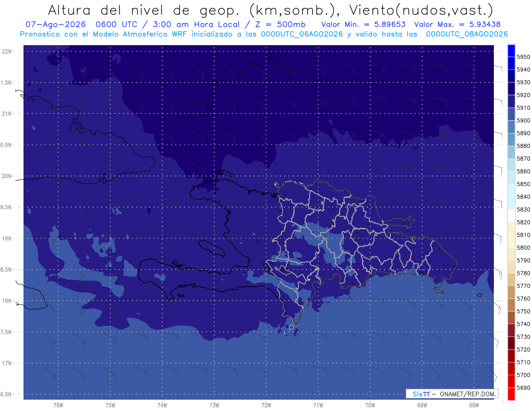Viewport: 532px width, 411px height.
Task: Click the '5690' colorbar value
Action: pos(523,388)
